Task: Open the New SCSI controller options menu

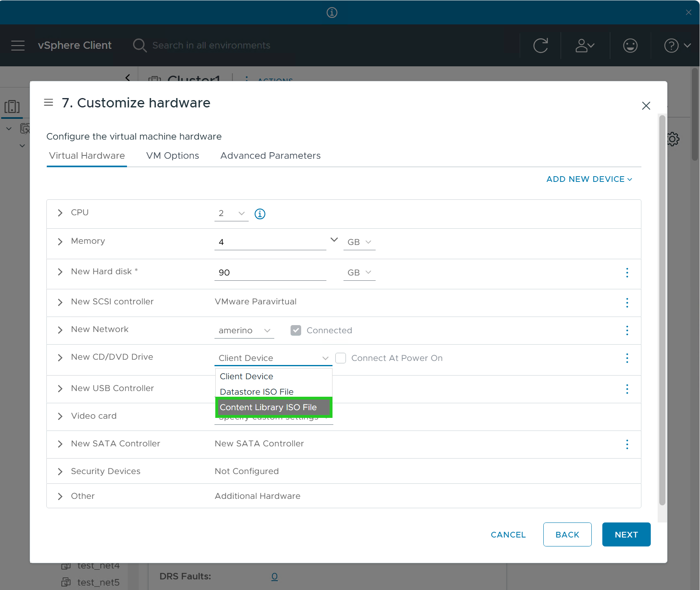Action: 627,303
